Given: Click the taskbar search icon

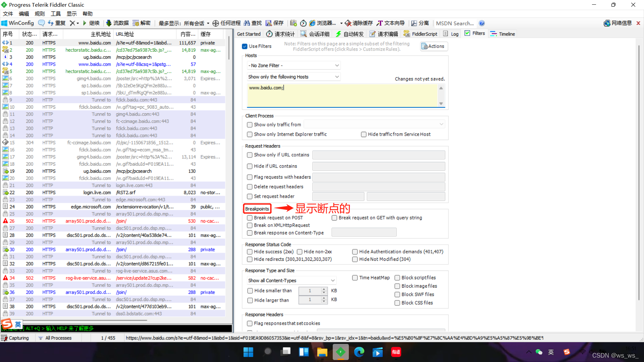Looking at the screenshot, I should click(267, 352).
